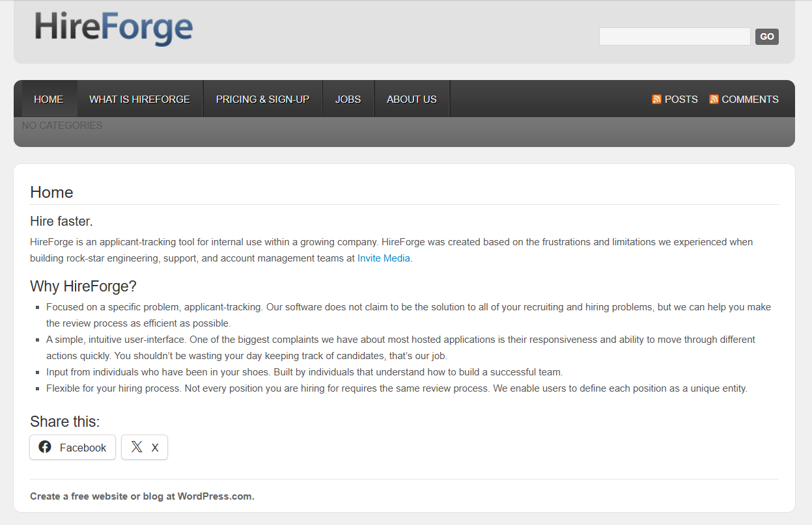
Task: Open the Jobs menu item
Action: tap(348, 100)
